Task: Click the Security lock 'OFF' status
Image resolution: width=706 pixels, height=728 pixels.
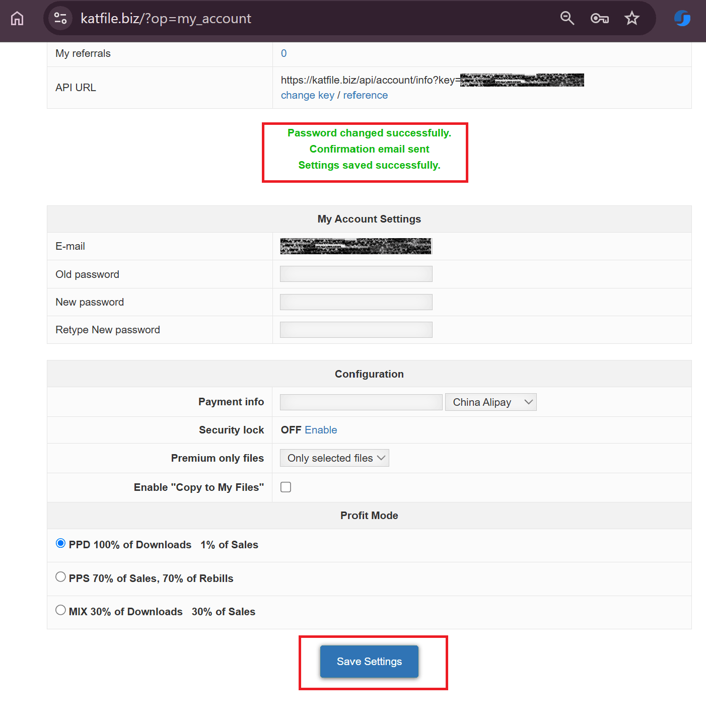Action: [x=291, y=430]
